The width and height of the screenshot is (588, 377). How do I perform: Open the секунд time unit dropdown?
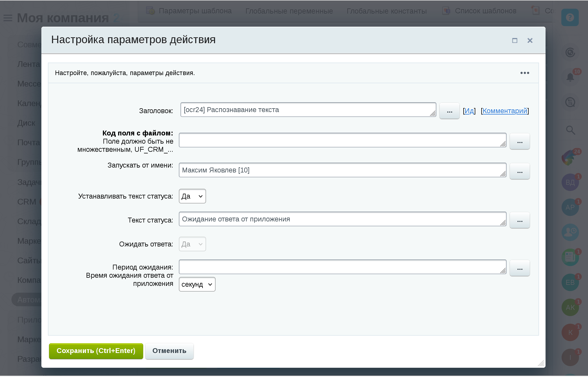pyautogui.click(x=197, y=284)
